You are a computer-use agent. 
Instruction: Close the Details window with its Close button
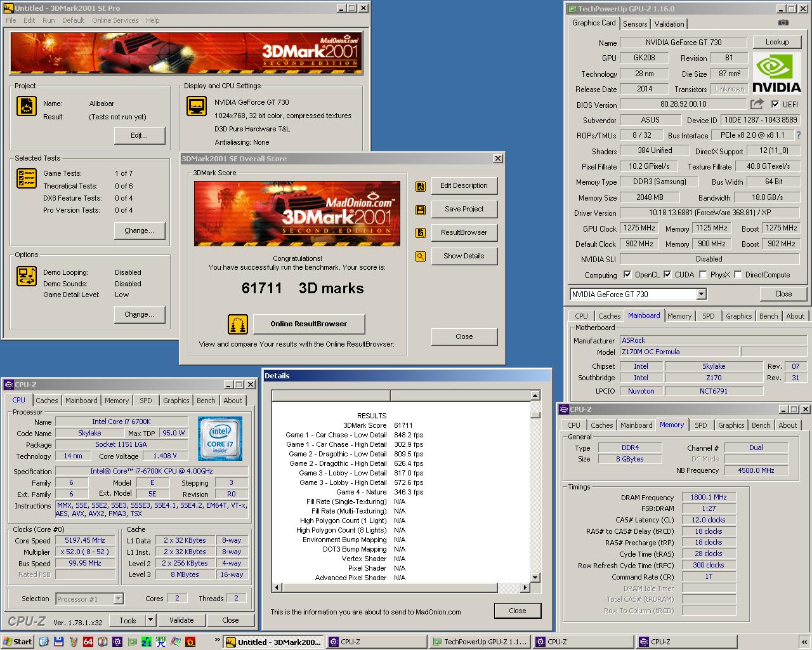(517, 611)
